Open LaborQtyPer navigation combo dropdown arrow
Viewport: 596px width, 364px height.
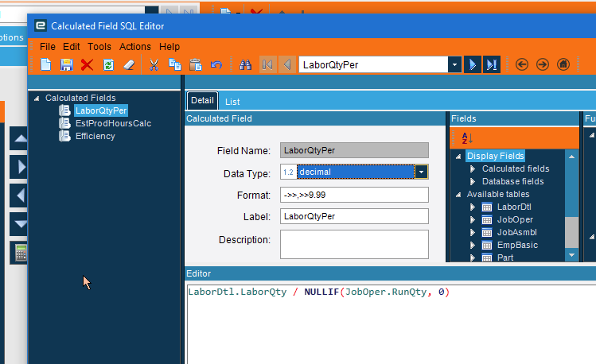point(454,65)
